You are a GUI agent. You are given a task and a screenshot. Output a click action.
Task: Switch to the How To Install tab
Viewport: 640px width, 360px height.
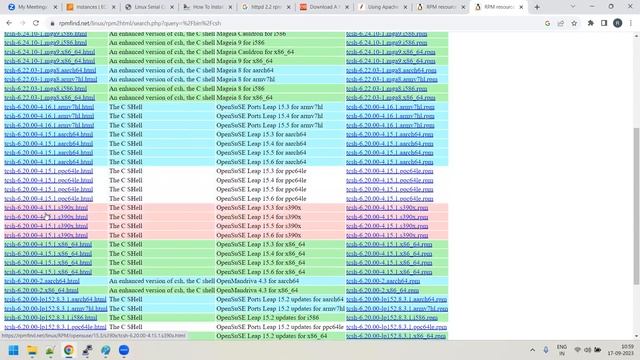pos(207,7)
